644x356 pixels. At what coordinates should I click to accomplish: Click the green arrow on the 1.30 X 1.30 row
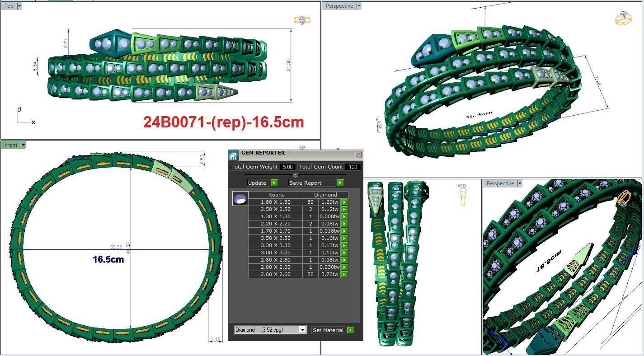pos(344,216)
